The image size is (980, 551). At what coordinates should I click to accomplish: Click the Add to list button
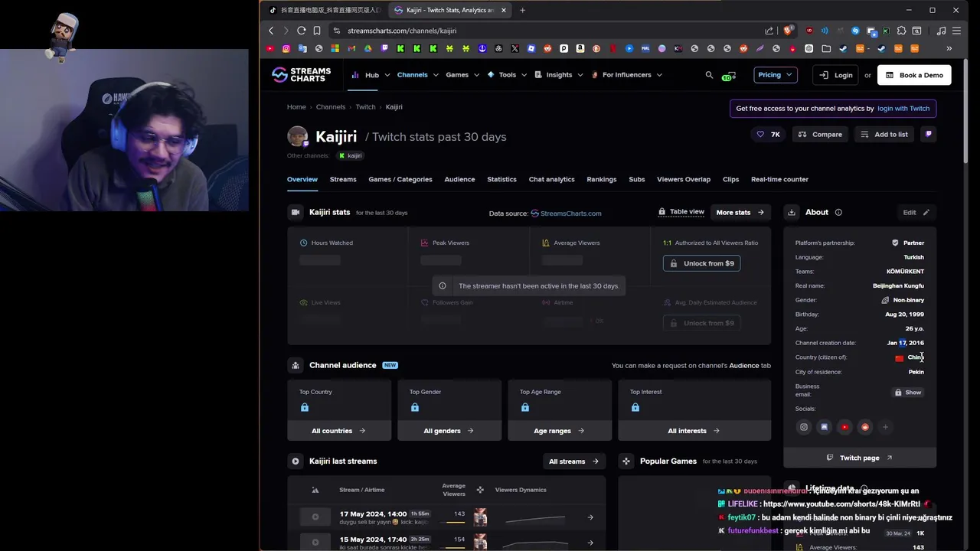[884, 134]
